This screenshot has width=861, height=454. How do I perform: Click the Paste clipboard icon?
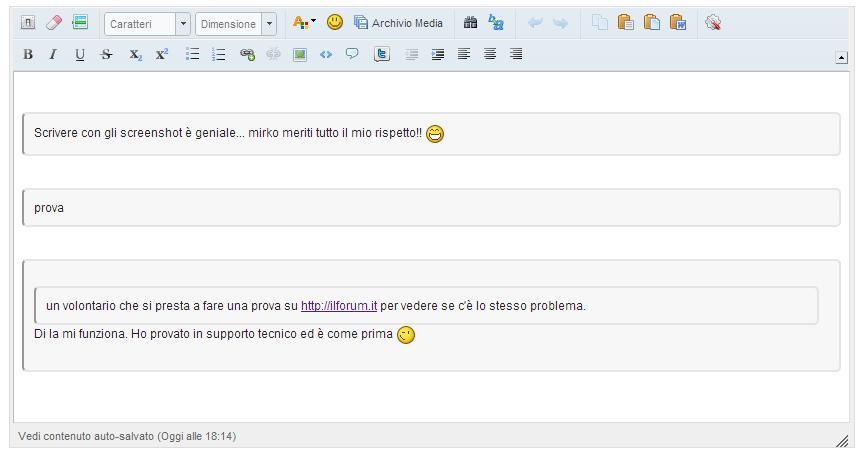pyautogui.click(x=625, y=23)
